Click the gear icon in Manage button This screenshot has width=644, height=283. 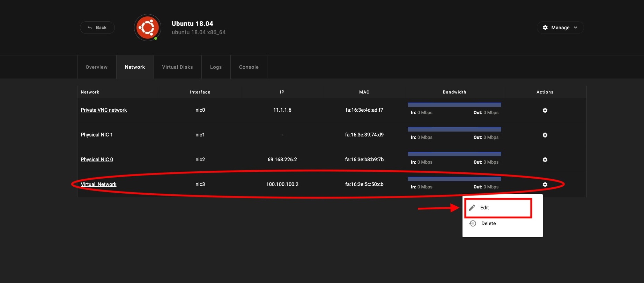545,28
